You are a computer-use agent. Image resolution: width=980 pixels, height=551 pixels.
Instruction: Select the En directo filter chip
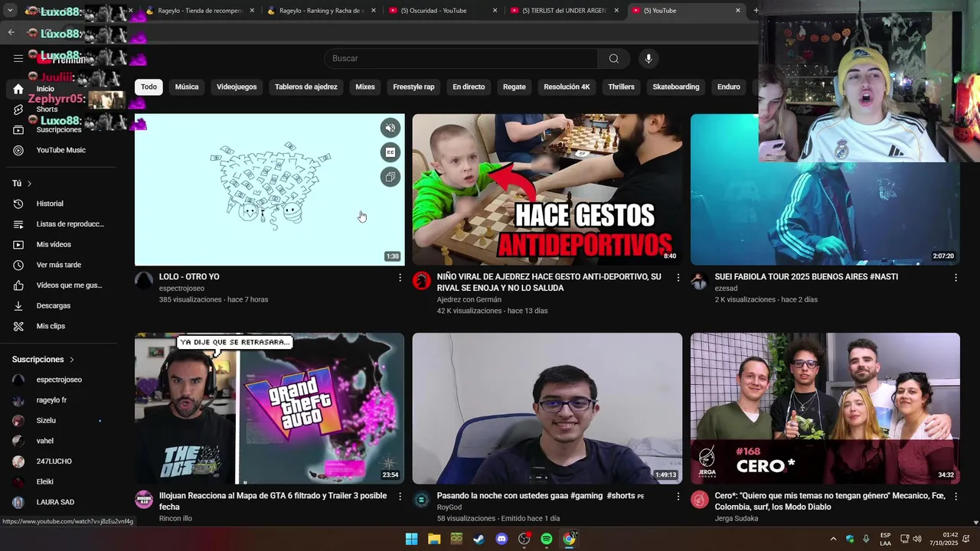pyautogui.click(x=469, y=86)
